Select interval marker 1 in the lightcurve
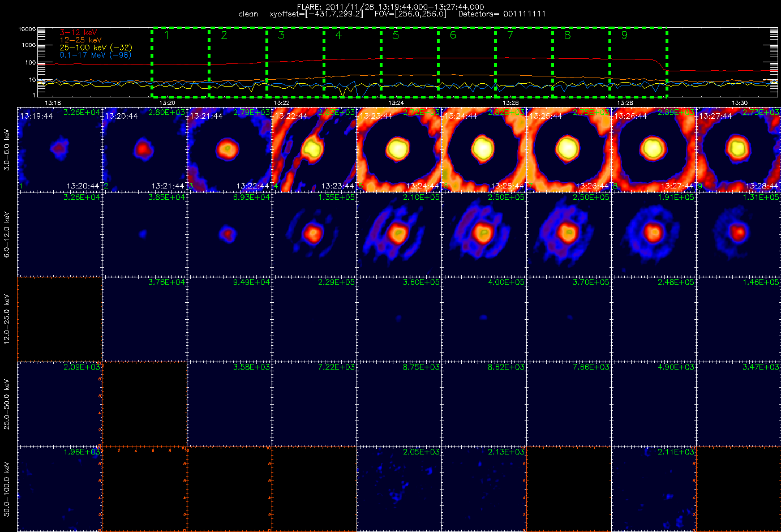Viewport: 781px width, 532px height. 167,36
